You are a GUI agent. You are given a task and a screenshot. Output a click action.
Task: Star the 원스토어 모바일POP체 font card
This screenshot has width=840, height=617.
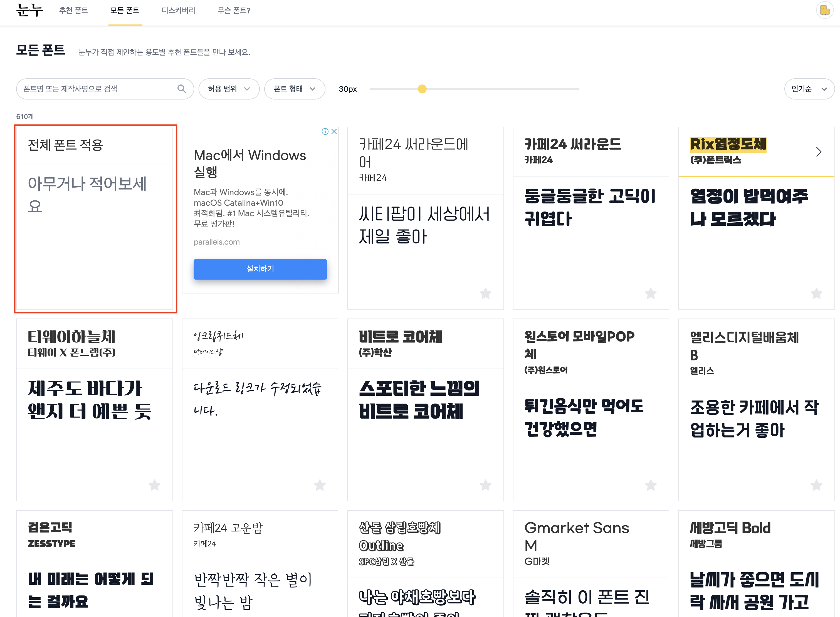(651, 485)
